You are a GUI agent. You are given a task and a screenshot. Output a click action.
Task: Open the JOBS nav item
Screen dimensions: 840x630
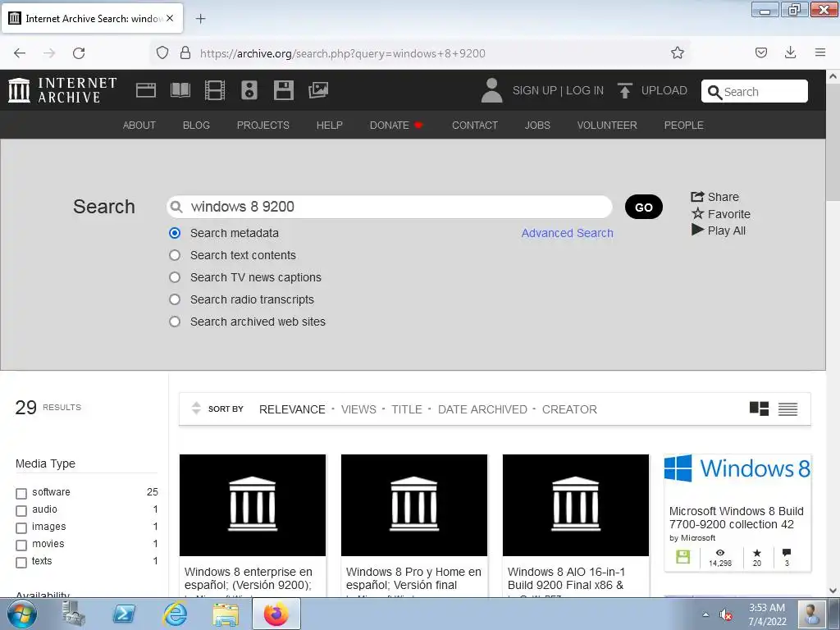pos(537,126)
